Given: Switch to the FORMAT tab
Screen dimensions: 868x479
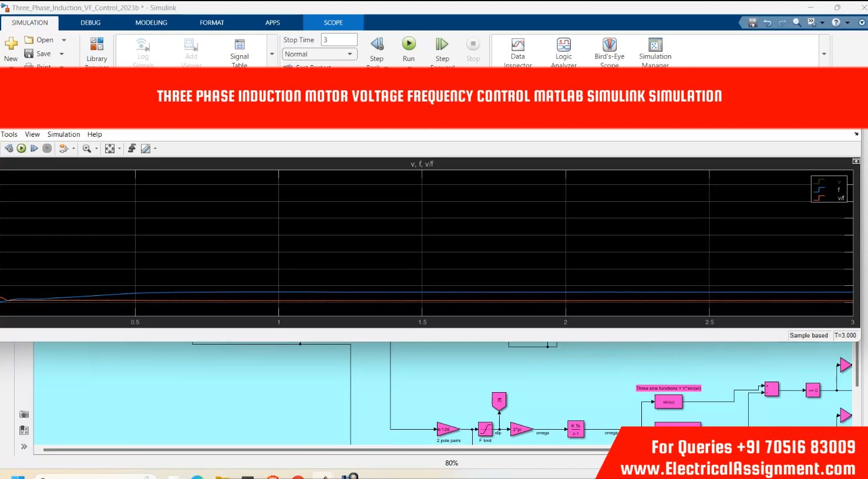Looking at the screenshot, I should [212, 22].
